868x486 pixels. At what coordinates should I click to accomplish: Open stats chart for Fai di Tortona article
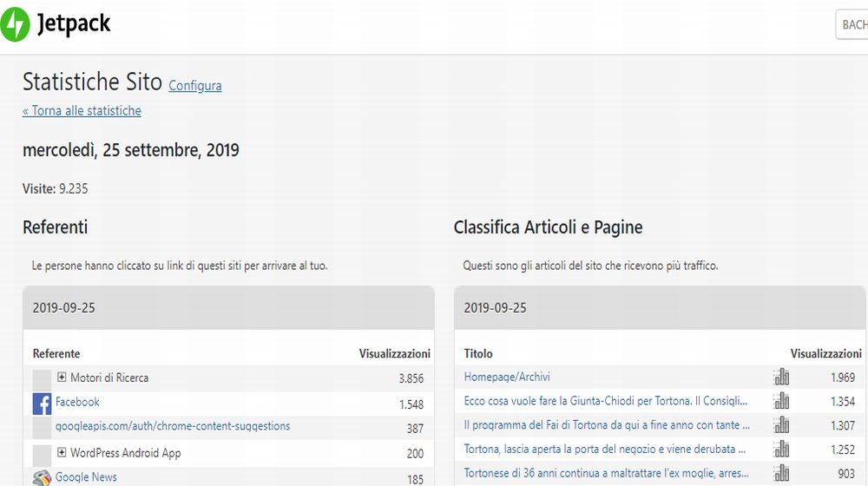click(782, 426)
